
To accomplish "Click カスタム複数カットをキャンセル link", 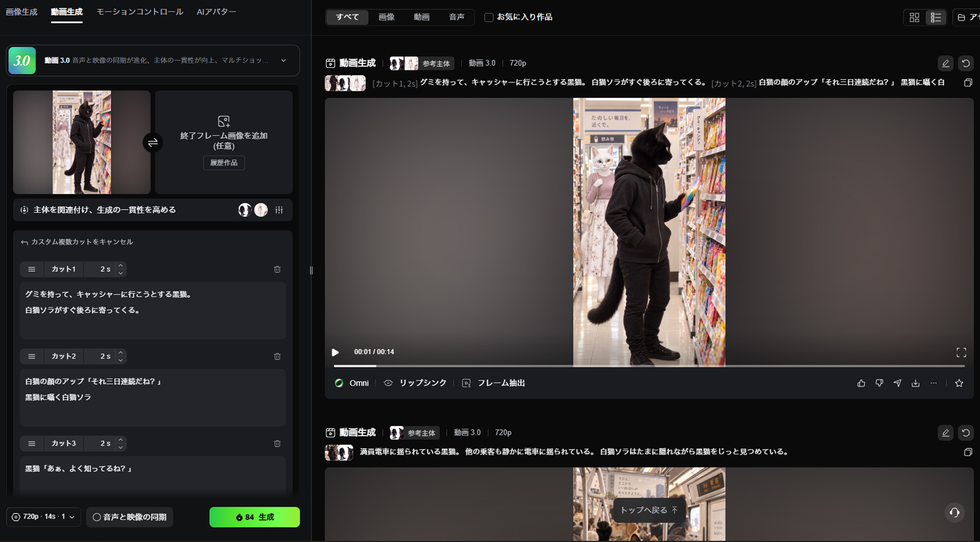I will point(77,242).
